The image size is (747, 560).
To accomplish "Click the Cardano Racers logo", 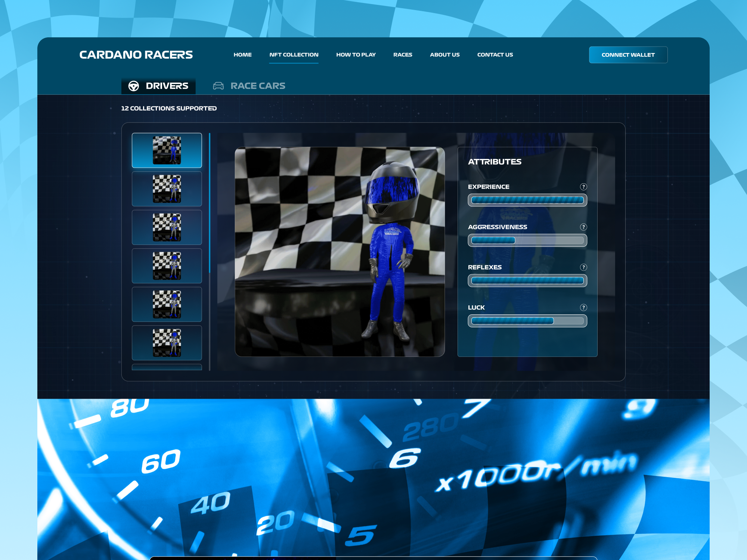I will [136, 55].
